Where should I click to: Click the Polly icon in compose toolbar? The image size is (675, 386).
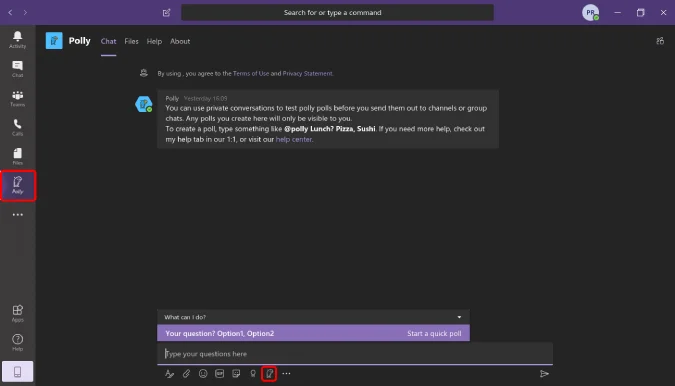pyautogui.click(x=269, y=374)
